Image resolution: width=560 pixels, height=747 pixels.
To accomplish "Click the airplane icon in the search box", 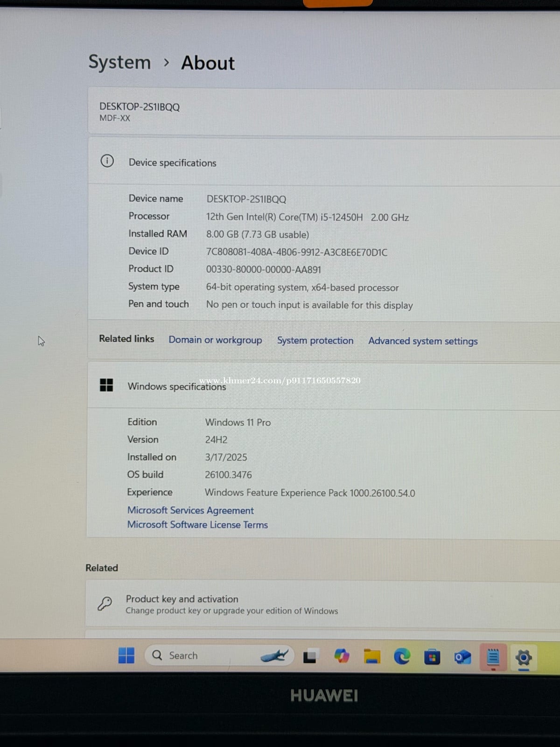I will (274, 655).
